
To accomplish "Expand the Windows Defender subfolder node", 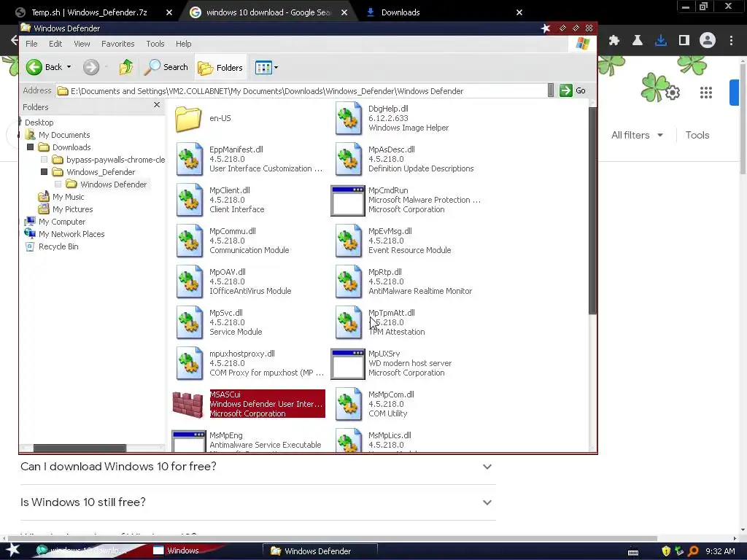I will 58,184.
